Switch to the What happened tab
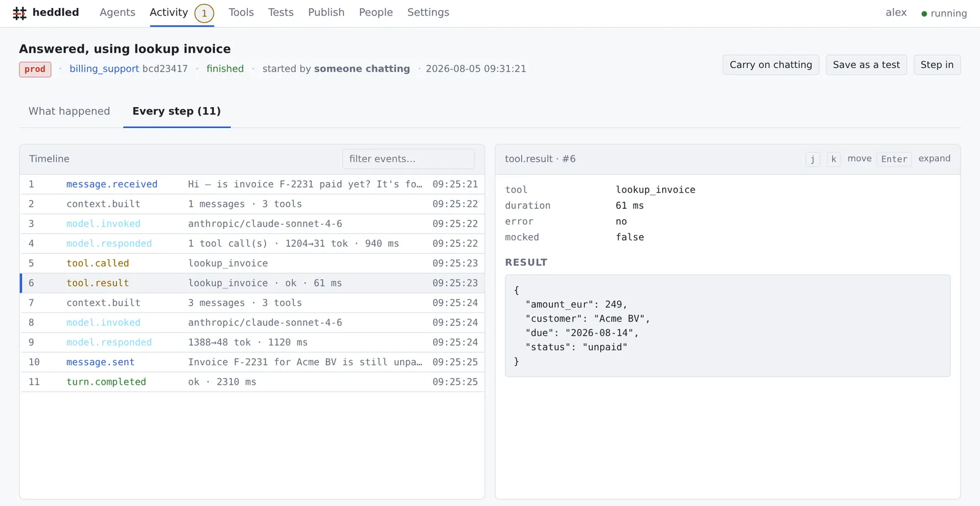Screen dimensions: 980x506 [69, 111]
